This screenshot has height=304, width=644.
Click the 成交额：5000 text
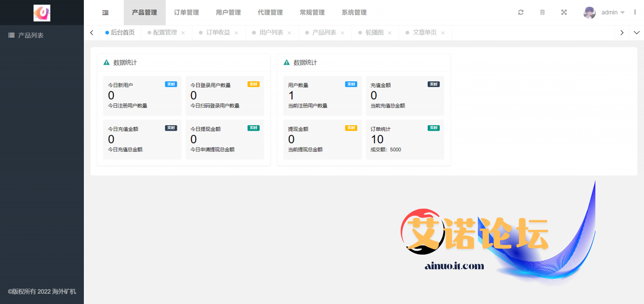click(386, 149)
